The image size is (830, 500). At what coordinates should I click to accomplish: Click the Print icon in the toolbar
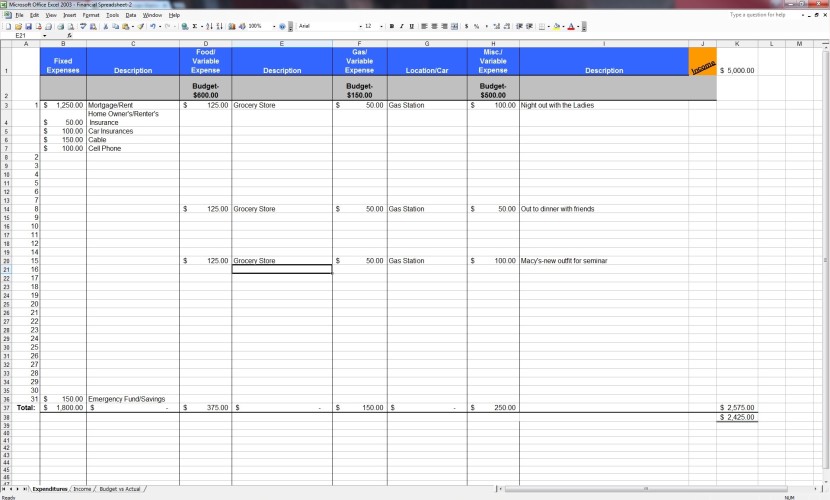point(60,26)
